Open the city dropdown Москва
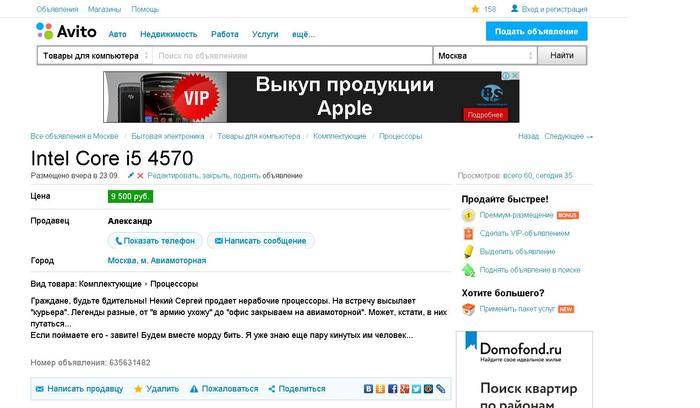 485,56
